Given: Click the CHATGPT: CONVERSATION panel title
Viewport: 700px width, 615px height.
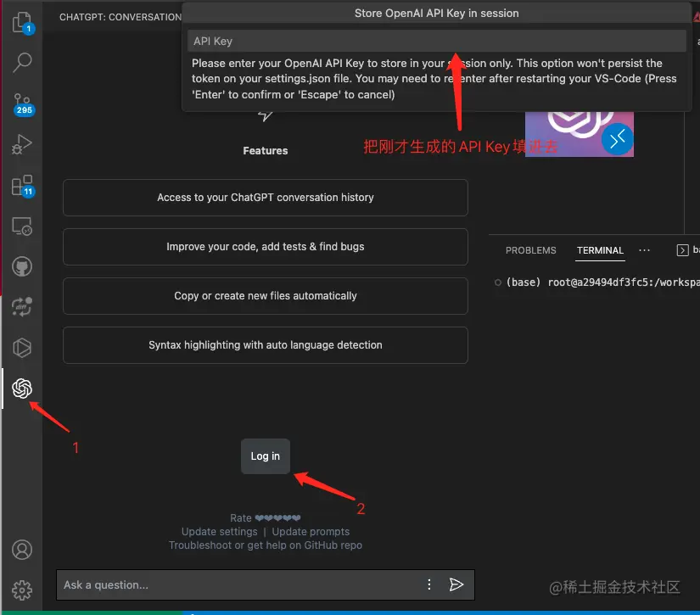Looking at the screenshot, I should pyautogui.click(x=120, y=17).
